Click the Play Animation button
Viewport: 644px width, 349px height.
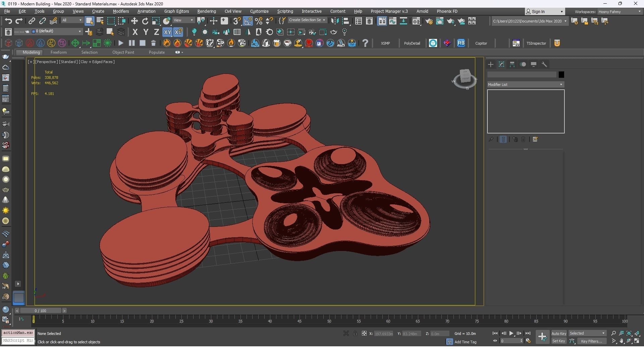pos(512,333)
